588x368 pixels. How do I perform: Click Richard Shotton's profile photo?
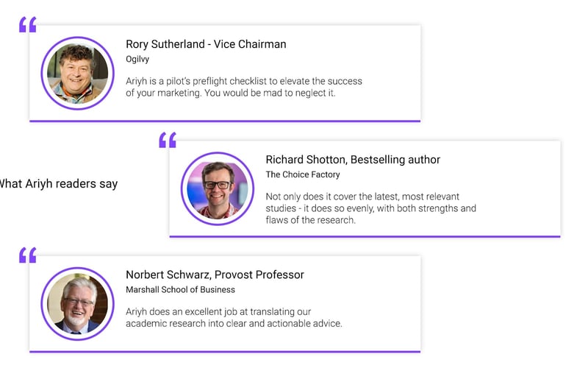[x=218, y=189]
